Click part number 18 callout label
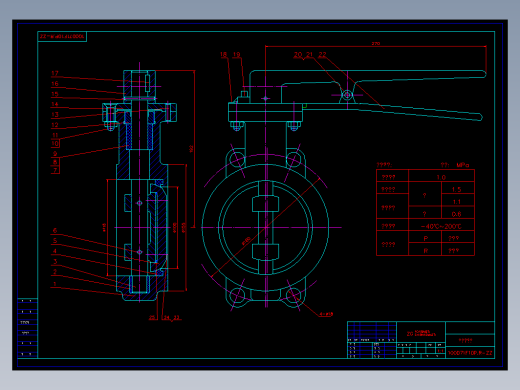520x390 pixels. [223, 54]
